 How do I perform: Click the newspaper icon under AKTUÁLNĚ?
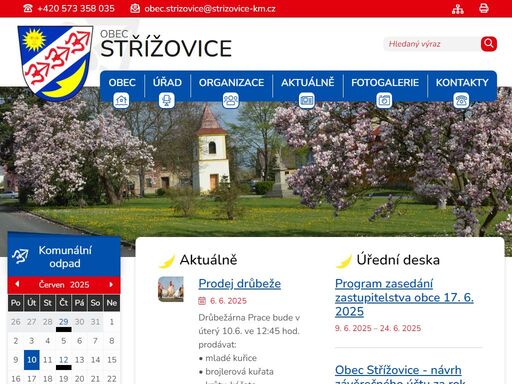pos(307,100)
